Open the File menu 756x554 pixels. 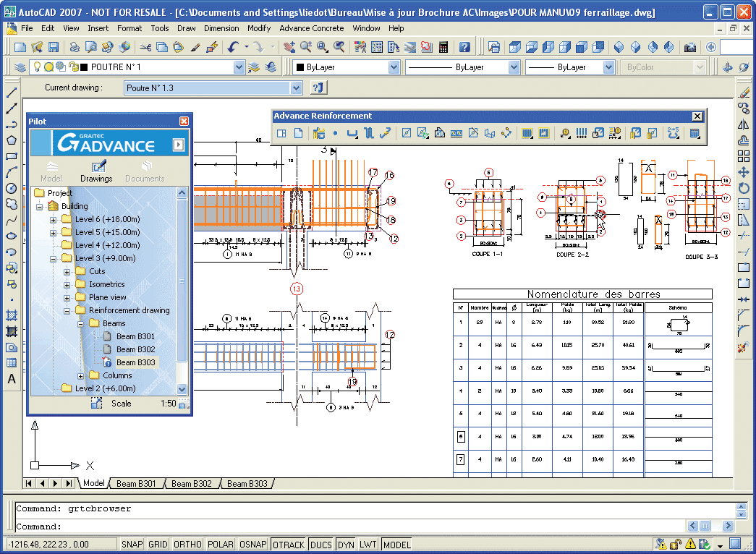27,28
